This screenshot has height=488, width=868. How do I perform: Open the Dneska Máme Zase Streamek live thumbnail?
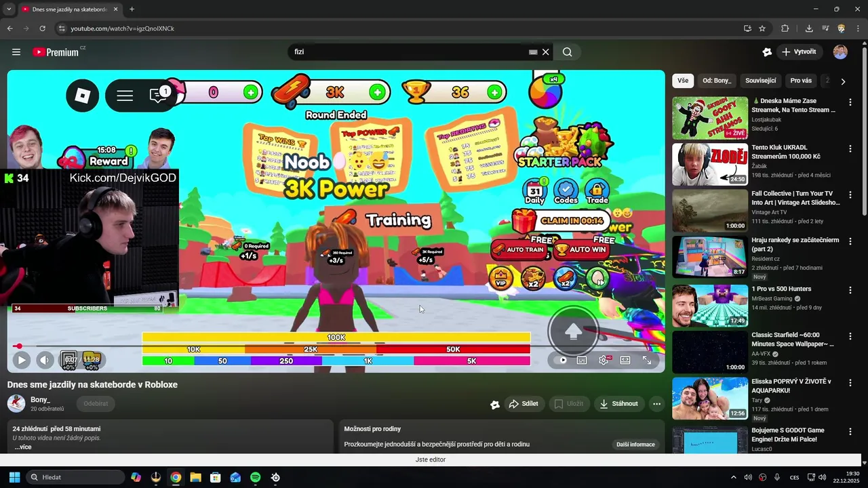coord(710,118)
